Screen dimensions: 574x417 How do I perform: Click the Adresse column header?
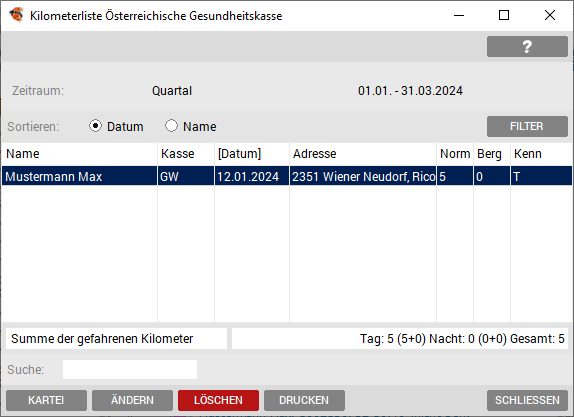pyautogui.click(x=363, y=154)
